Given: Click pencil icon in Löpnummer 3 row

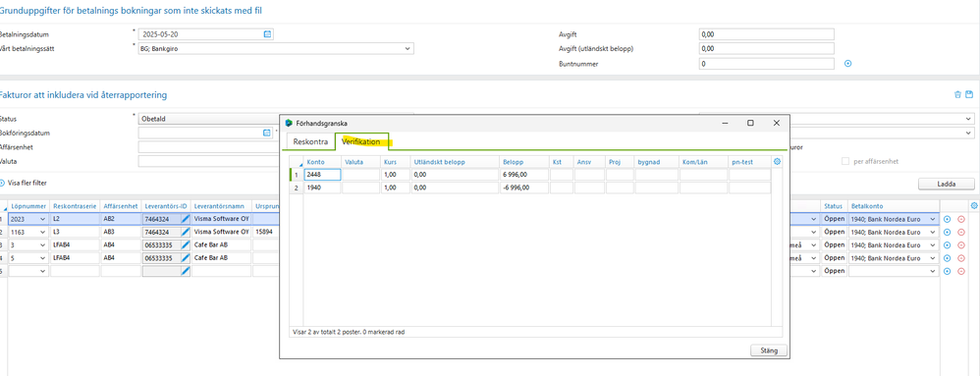Looking at the screenshot, I should tap(185, 244).
